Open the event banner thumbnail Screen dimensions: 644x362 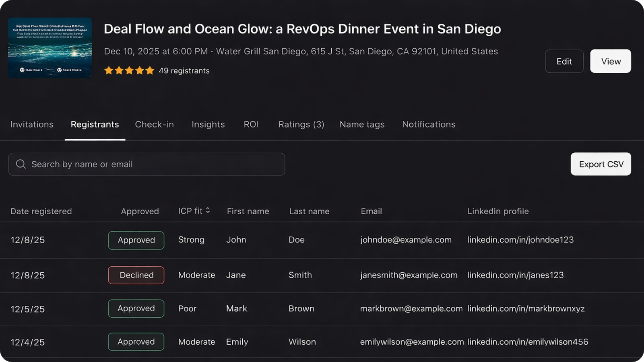(x=50, y=48)
